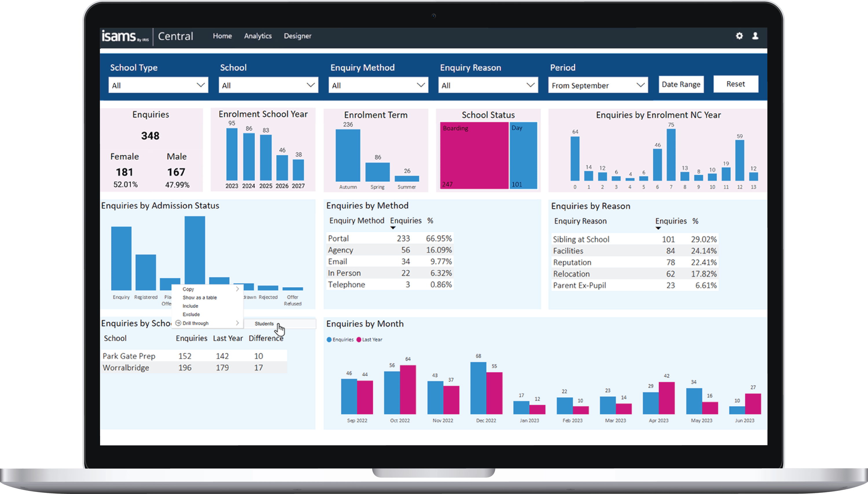Open the School Type filter dropdown
The image size is (868, 494).
pyautogui.click(x=158, y=85)
